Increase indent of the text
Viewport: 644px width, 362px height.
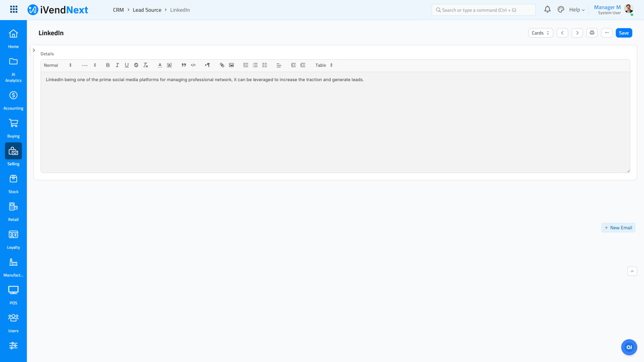[303, 65]
